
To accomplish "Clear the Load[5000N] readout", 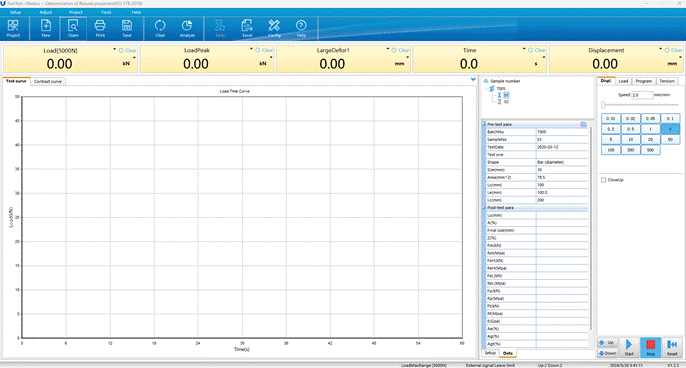I will pos(127,51).
